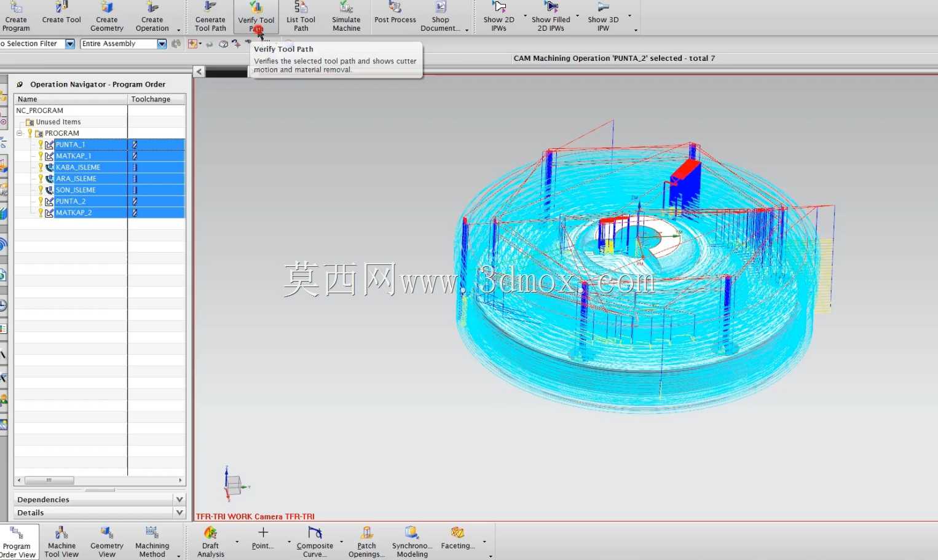Switch to Machining Method view

pos(152,542)
